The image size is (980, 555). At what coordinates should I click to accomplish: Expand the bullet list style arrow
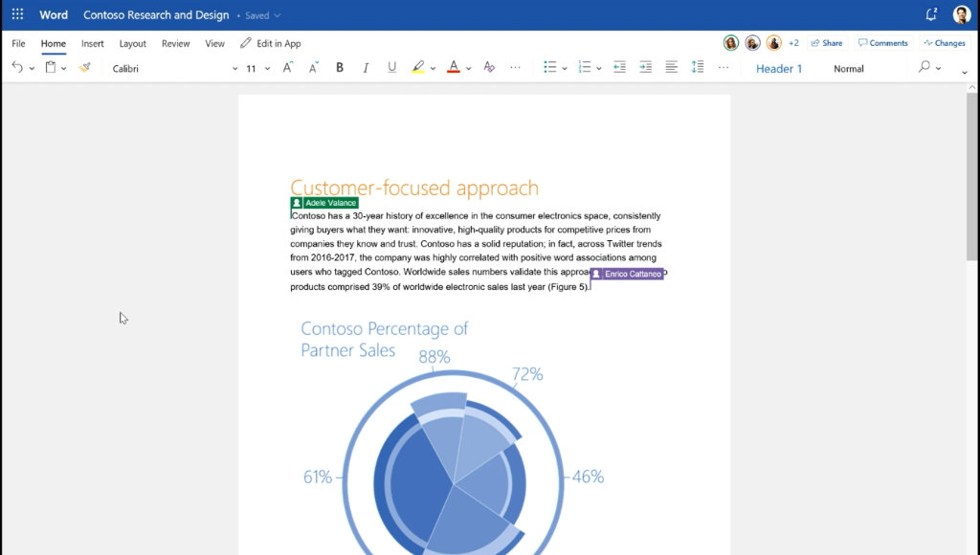click(x=565, y=68)
